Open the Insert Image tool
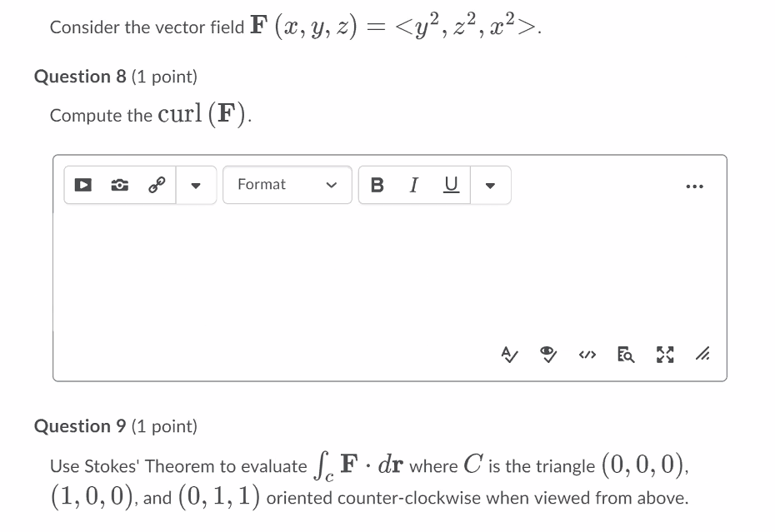Viewport: 775px width, 532px height. [x=119, y=185]
